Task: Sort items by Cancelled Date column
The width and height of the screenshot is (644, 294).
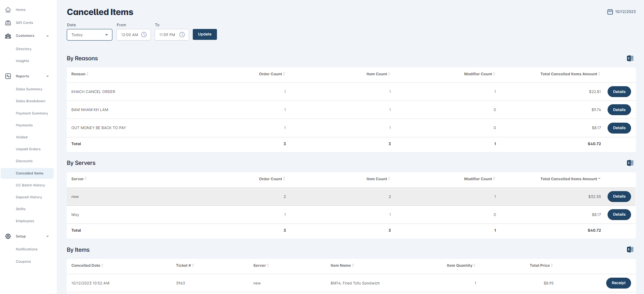Action: [87, 265]
